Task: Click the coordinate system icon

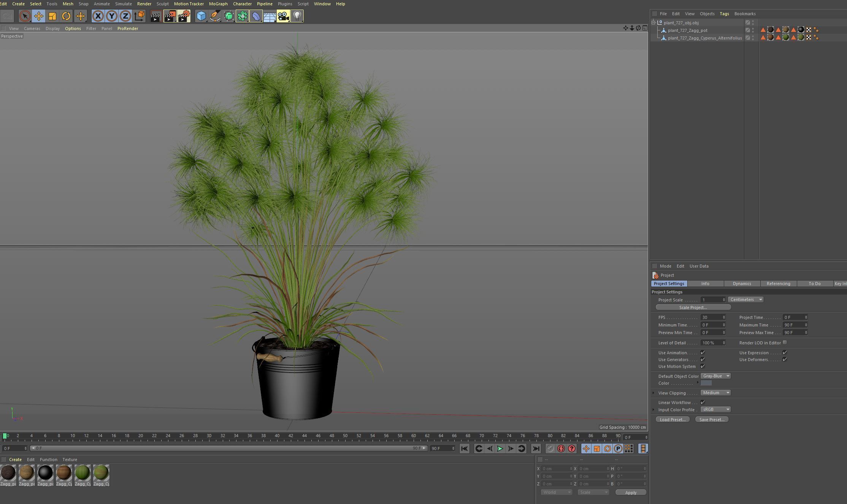Action: point(139,16)
